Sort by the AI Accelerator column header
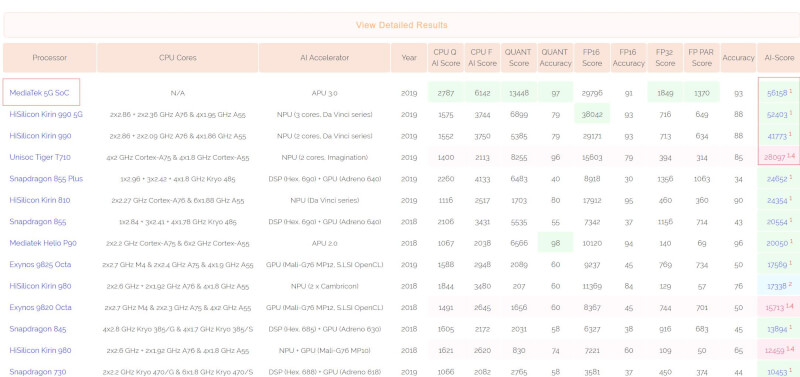 [x=324, y=58]
